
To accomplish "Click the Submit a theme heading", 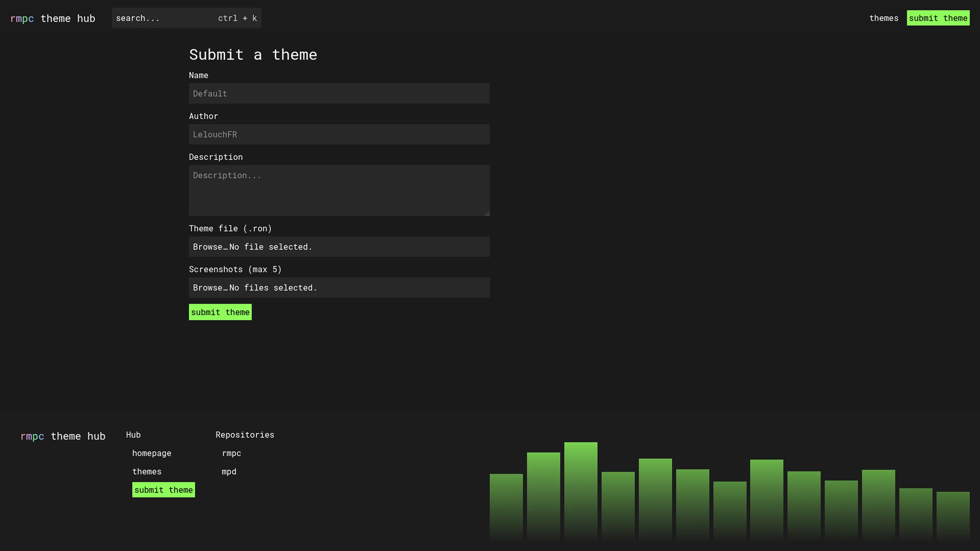I will click(253, 55).
